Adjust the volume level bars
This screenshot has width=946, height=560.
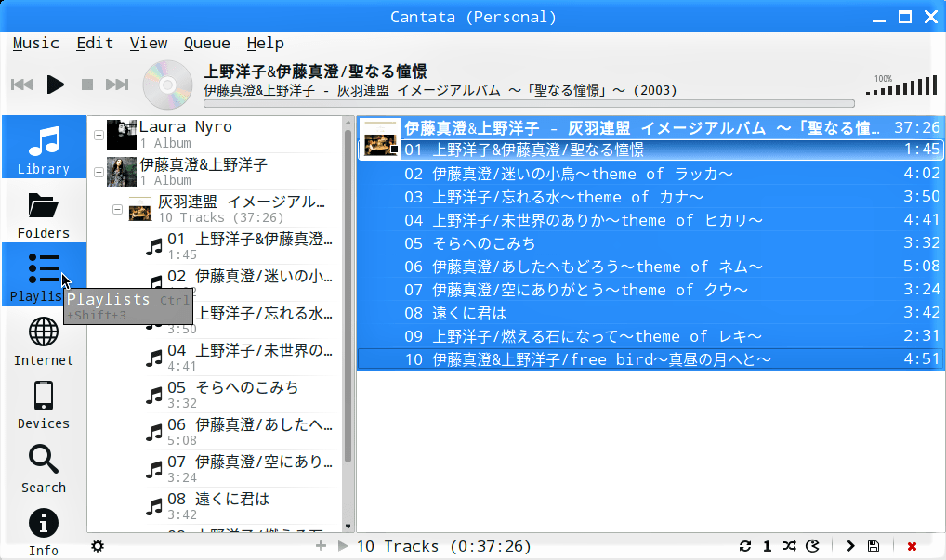point(901,85)
